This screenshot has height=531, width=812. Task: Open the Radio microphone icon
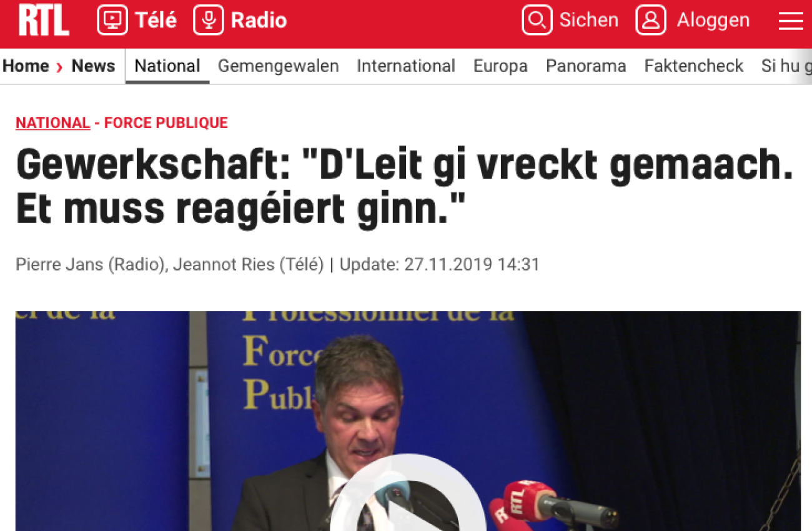[209, 21]
